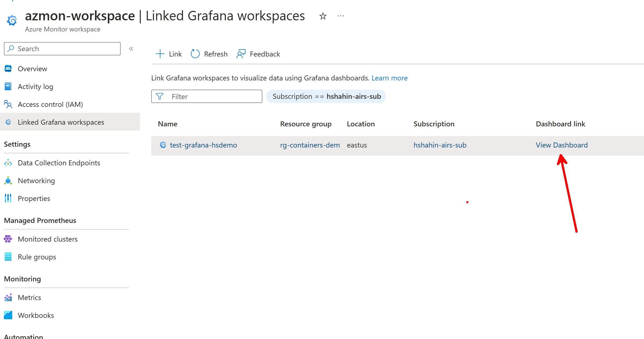Image resolution: width=644 pixels, height=339 pixels.
Task: Open the rg-containers-dem resource group link
Action: (x=310, y=145)
